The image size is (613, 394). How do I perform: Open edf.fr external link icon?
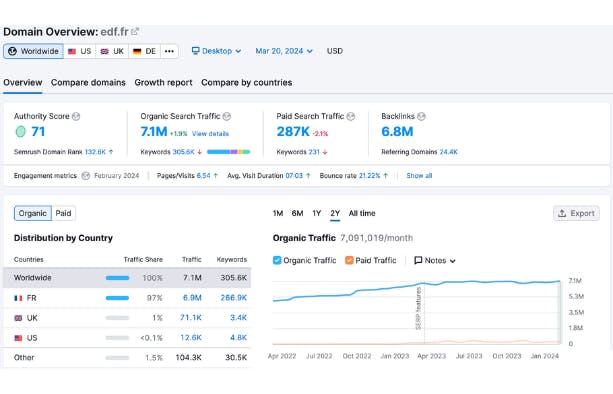pyautogui.click(x=135, y=31)
